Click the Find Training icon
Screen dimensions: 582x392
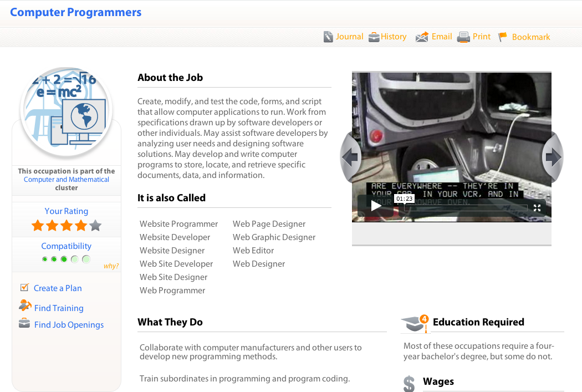(25, 306)
